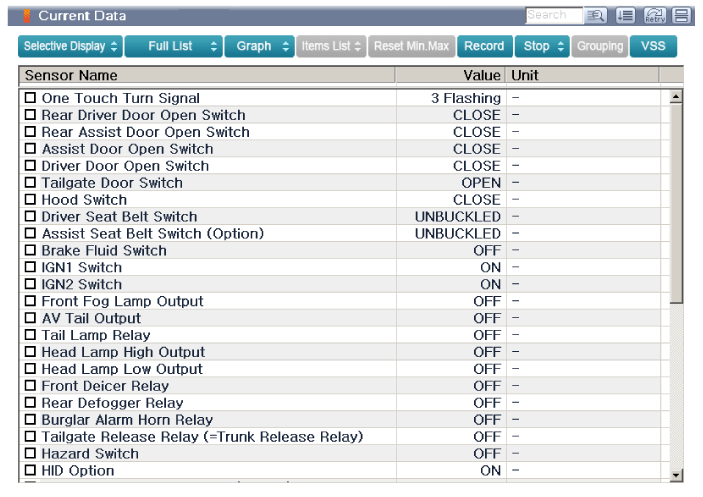Click the VSS button
The height and width of the screenshot is (497, 703).
point(652,46)
